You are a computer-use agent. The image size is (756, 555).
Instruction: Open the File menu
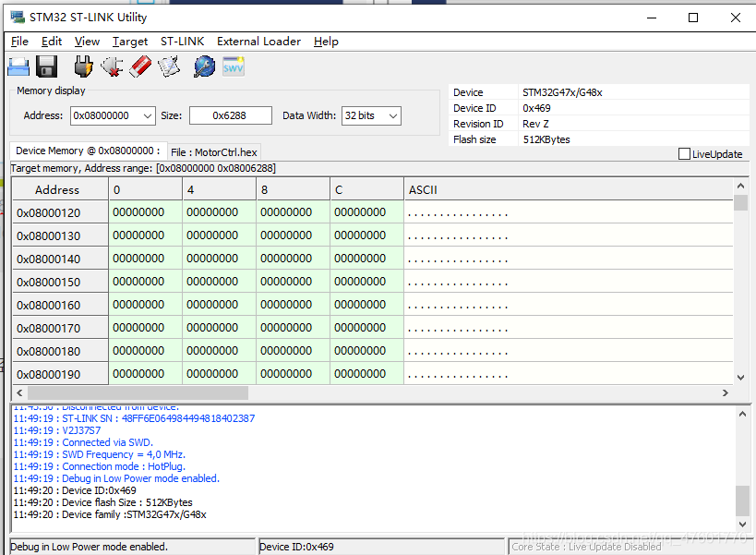(x=19, y=42)
